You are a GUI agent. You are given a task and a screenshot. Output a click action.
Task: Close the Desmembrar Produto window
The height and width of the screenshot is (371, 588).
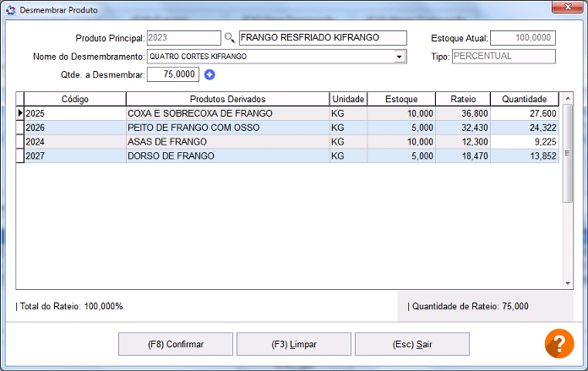[x=568, y=7]
